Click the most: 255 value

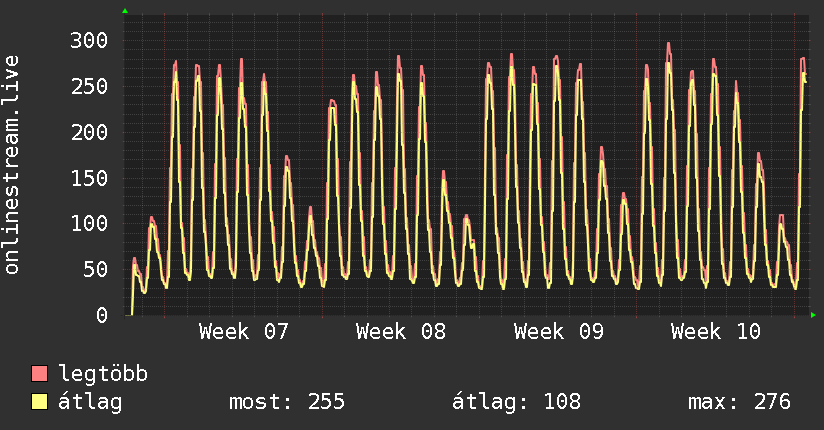(287, 402)
